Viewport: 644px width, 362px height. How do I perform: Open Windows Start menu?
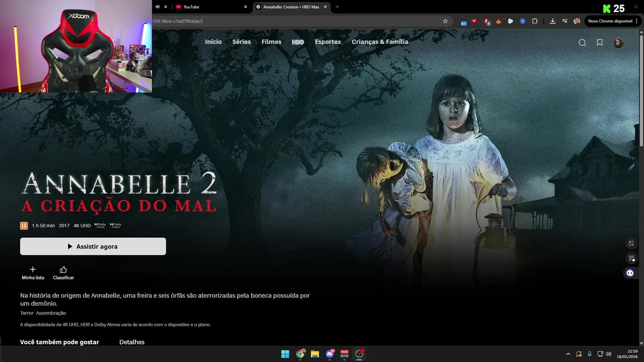pos(285,354)
